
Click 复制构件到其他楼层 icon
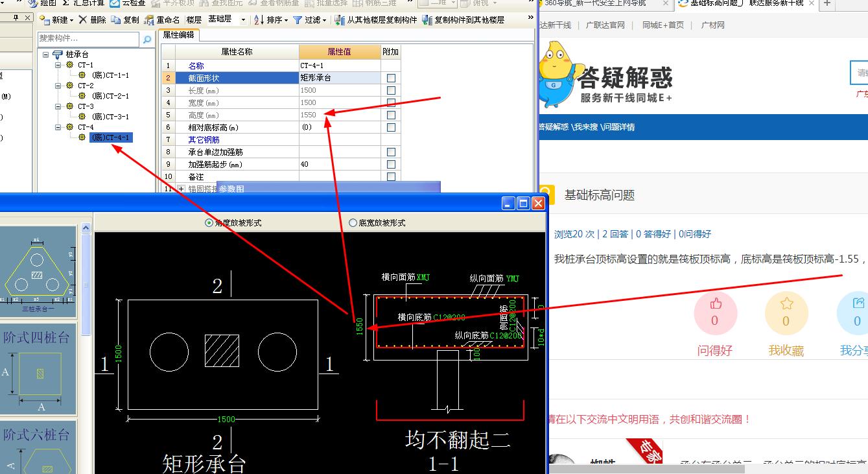427,20
